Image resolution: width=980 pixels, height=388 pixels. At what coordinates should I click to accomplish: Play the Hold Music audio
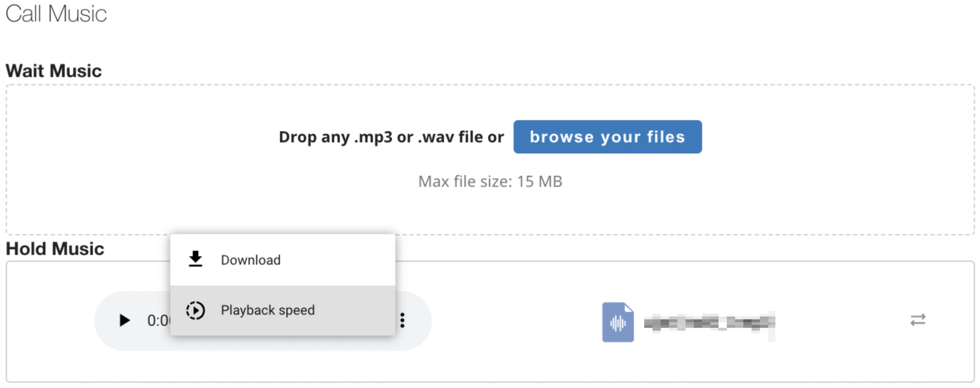(x=124, y=320)
